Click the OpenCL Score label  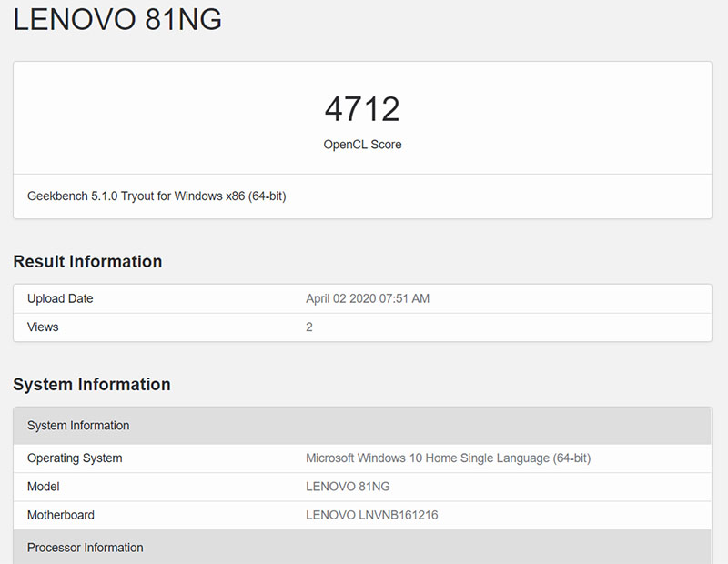pos(362,145)
